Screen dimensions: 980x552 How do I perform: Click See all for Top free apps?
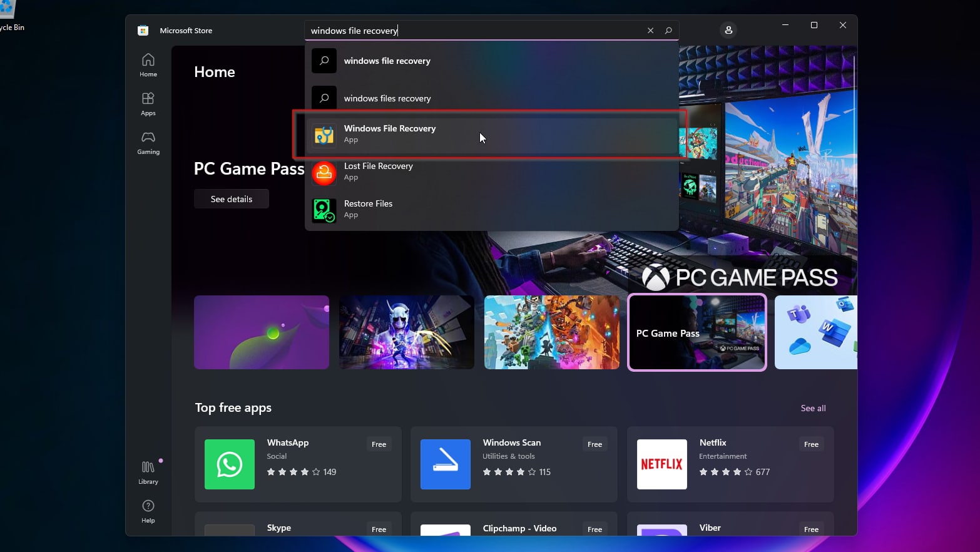(813, 408)
